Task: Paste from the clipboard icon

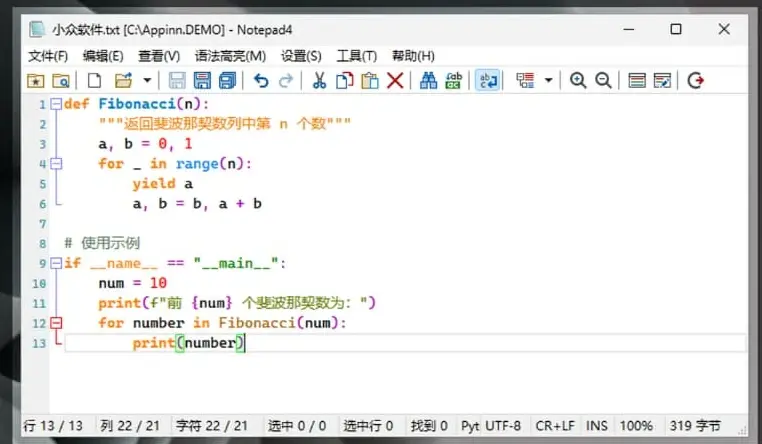Action: point(370,80)
